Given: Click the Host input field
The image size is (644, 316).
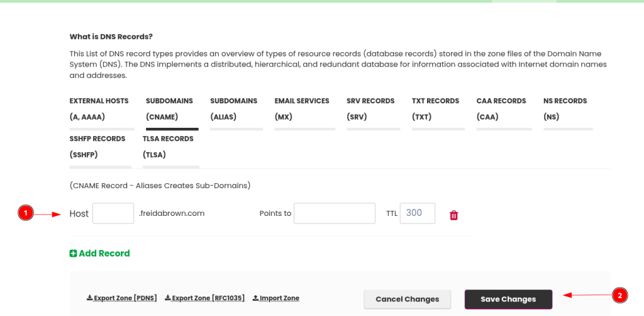Looking at the screenshot, I should click(113, 213).
